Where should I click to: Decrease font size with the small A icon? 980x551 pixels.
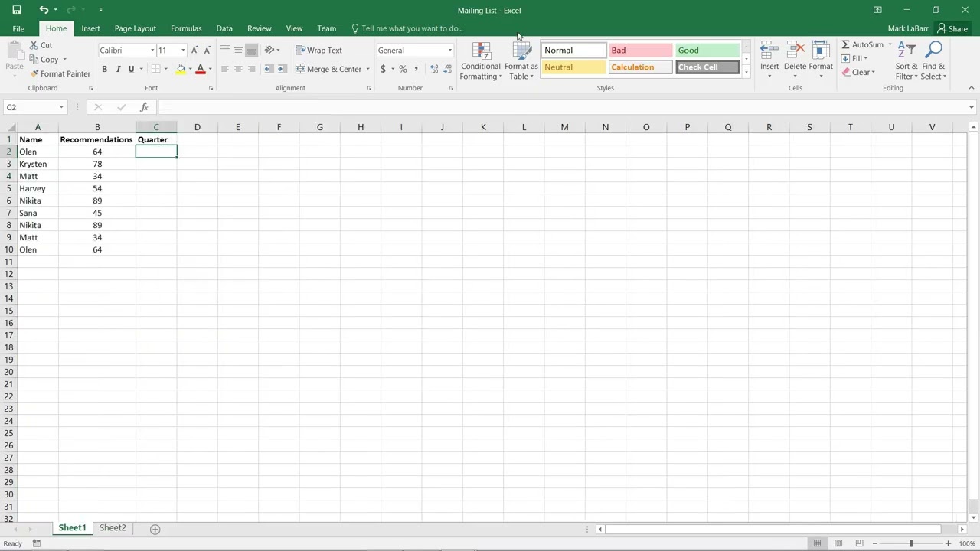207,51
